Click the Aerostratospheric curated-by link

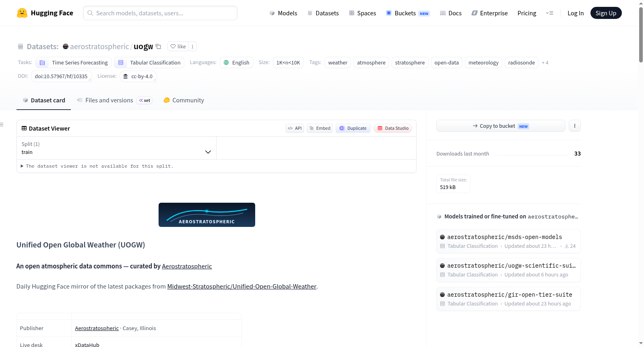[187, 266]
